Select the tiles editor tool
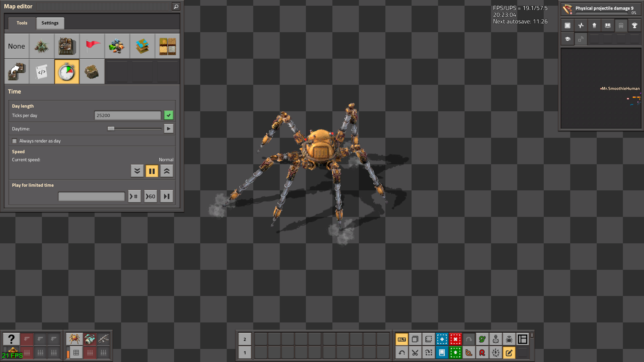Image resolution: width=644 pixels, height=362 pixels. point(167,46)
